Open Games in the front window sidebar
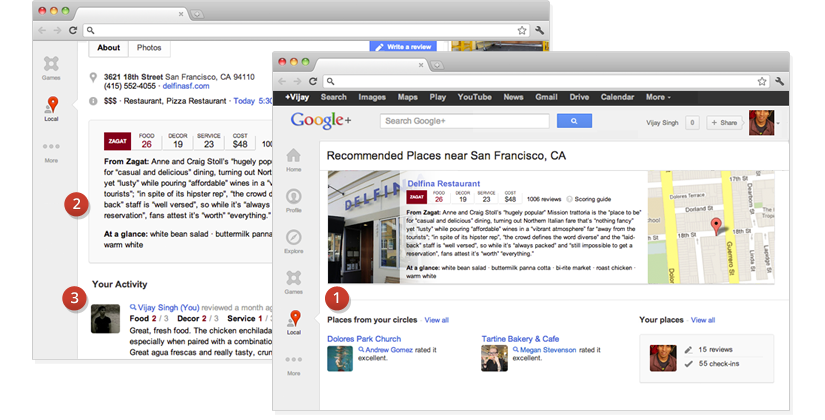 (293, 280)
